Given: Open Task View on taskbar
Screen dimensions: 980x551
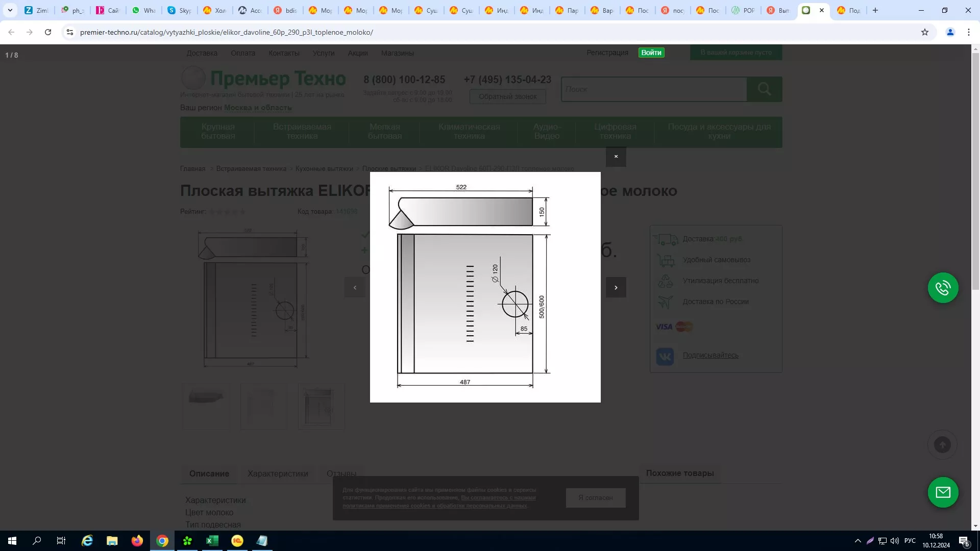Looking at the screenshot, I should (x=61, y=541).
